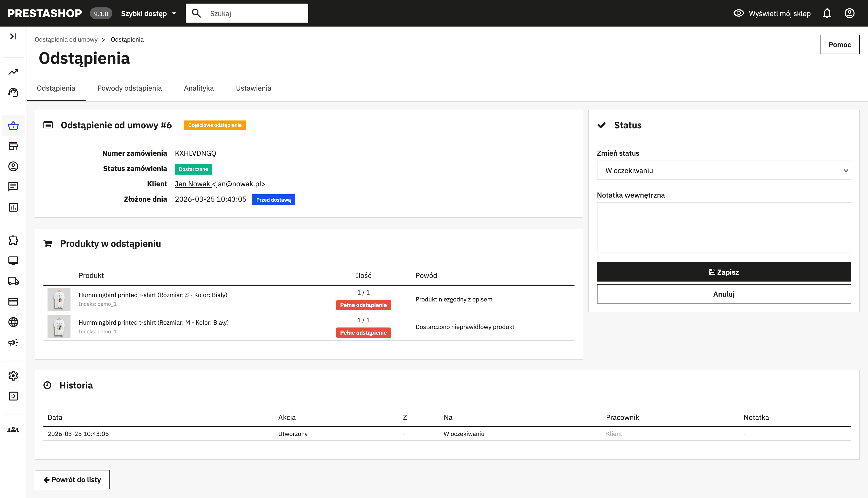The width and height of the screenshot is (868, 498).
Task: Open the Stats bar chart sidebar icon
Action: coord(13,207)
